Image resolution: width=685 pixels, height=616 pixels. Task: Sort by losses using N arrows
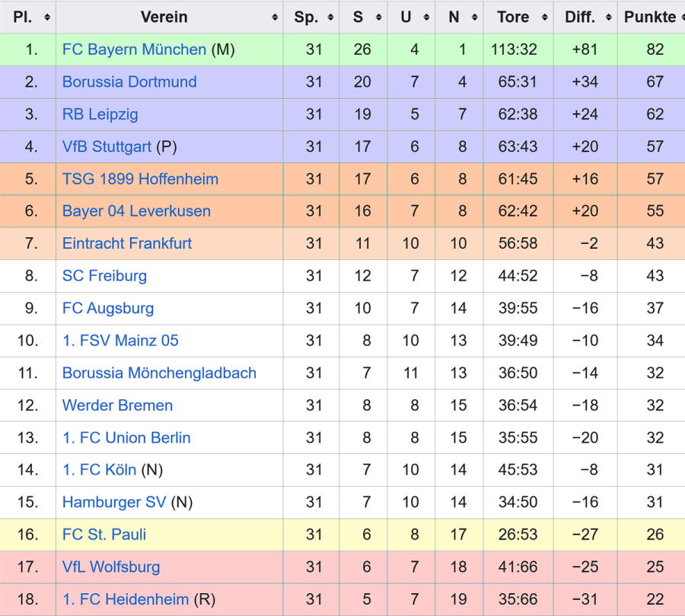click(x=474, y=17)
